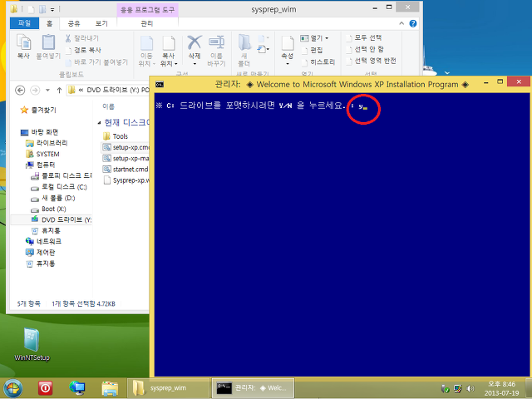Select the Sysprep-xp file
Image resolution: width=532 pixels, height=399 pixels.
coord(126,180)
